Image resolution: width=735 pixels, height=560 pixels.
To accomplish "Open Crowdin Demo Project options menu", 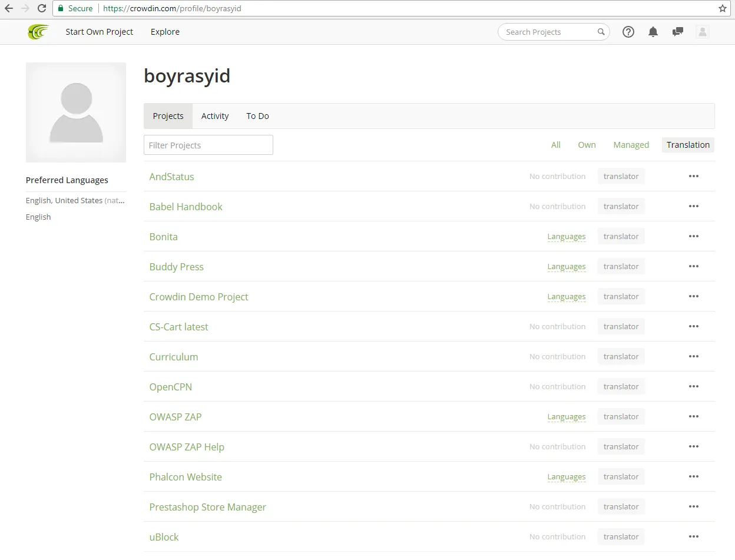I will click(x=693, y=296).
